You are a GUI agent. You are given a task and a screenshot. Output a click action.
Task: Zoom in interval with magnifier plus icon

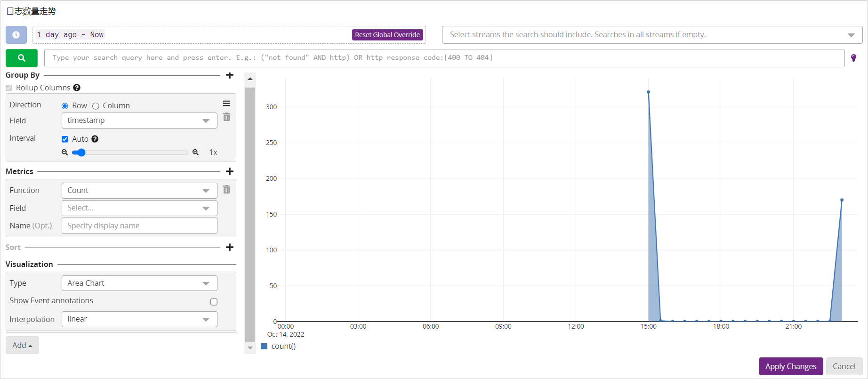(195, 153)
